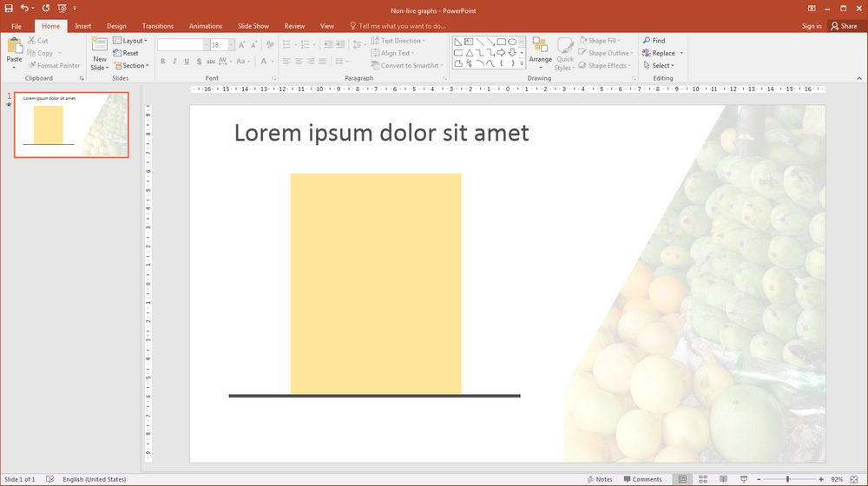Screen dimensions: 868x486
Task: Switch to the Transitions tab
Action: [x=158, y=26]
